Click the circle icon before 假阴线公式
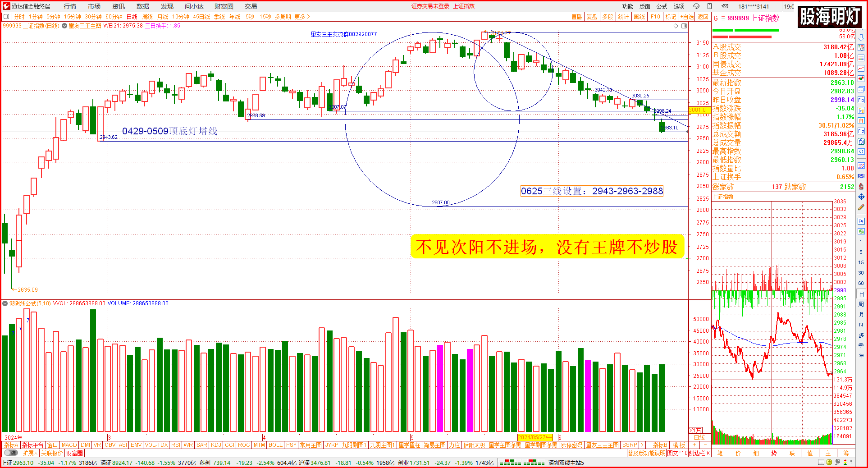The image size is (868, 468). pyautogui.click(x=5, y=303)
